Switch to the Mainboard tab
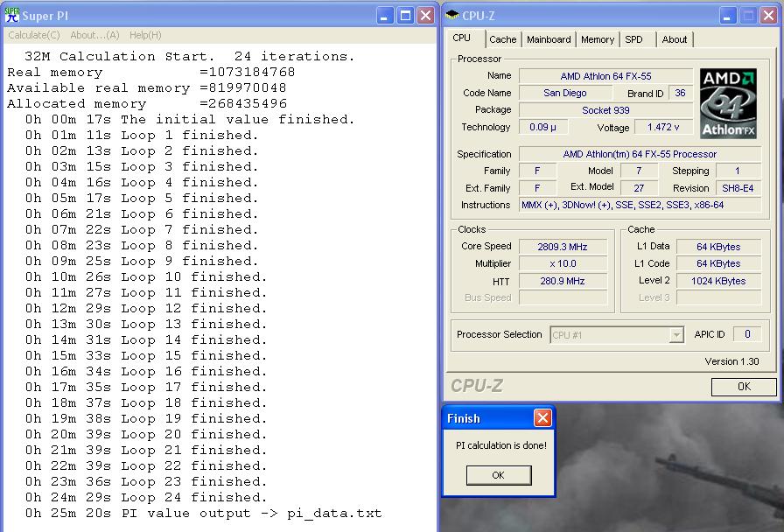The image size is (784, 532). coord(549,39)
